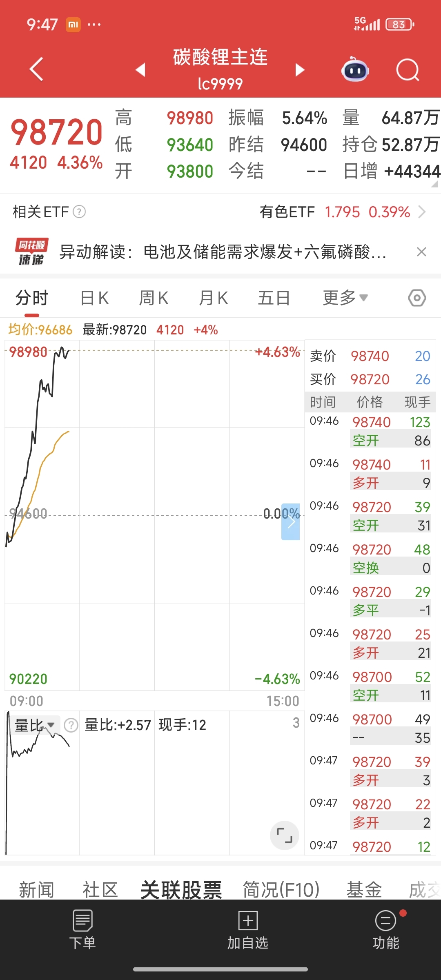This screenshot has width=441, height=980.
Task: Open the 更多 period dropdown
Action: (345, 298)
